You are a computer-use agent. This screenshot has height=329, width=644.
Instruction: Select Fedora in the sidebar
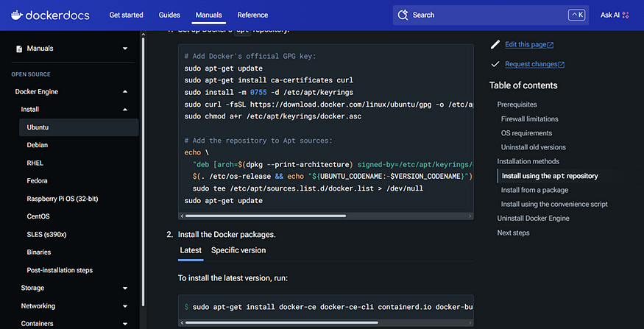tap(37, 181)
